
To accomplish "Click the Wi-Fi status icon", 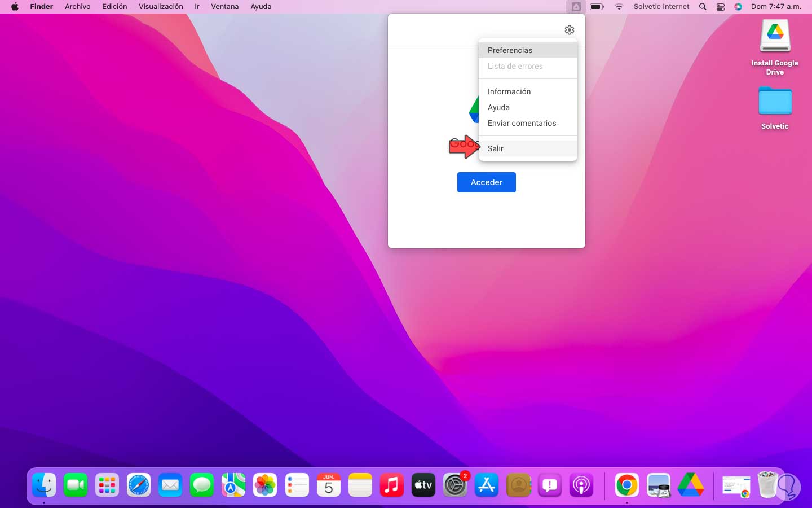I will (x=619, y=7).
